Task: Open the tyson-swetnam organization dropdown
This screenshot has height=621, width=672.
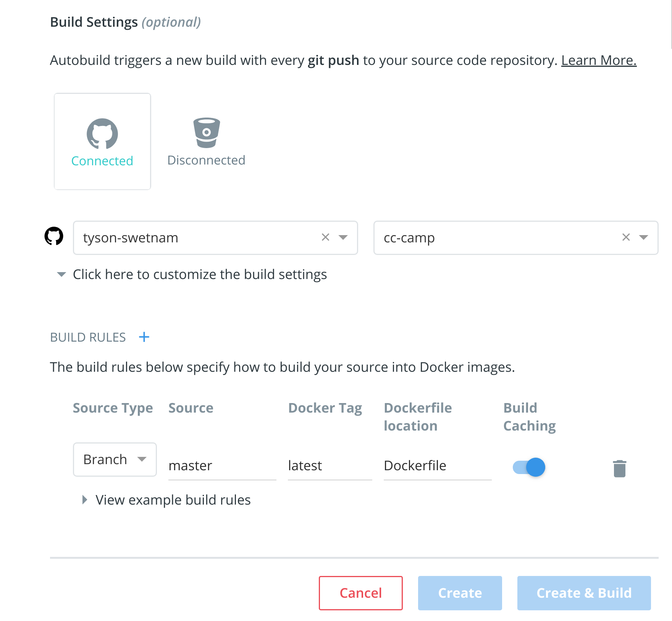Action: (x=343, y=237)
